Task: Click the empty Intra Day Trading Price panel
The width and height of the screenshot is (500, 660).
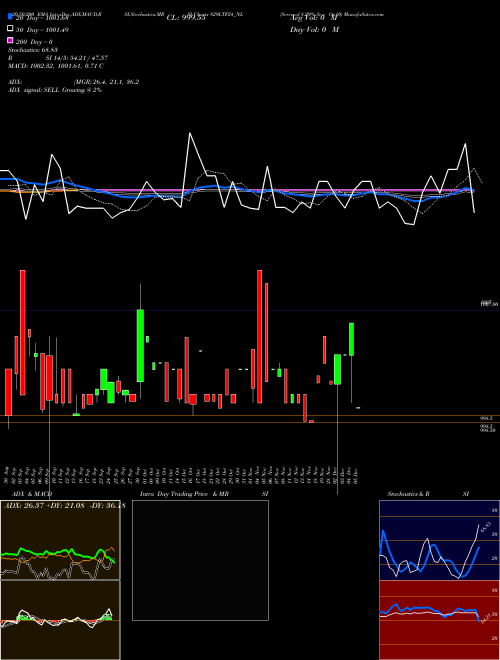Action: [x=200, y=560]
